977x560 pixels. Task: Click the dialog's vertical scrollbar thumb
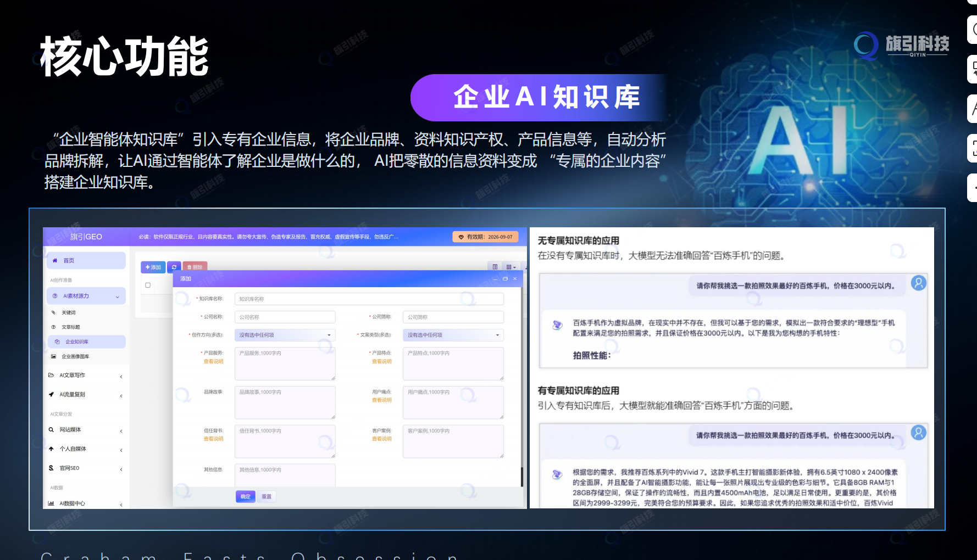[x=521, y=476]
